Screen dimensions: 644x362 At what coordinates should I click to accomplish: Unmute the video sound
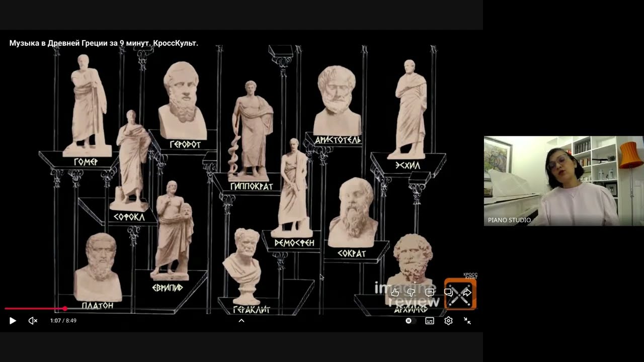(33, 321)
